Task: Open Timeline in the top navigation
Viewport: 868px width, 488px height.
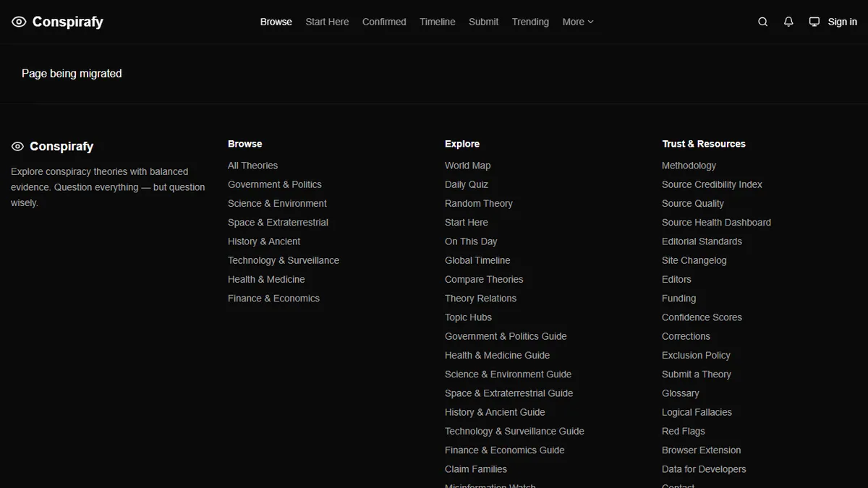Action: (x=438, y=22)
